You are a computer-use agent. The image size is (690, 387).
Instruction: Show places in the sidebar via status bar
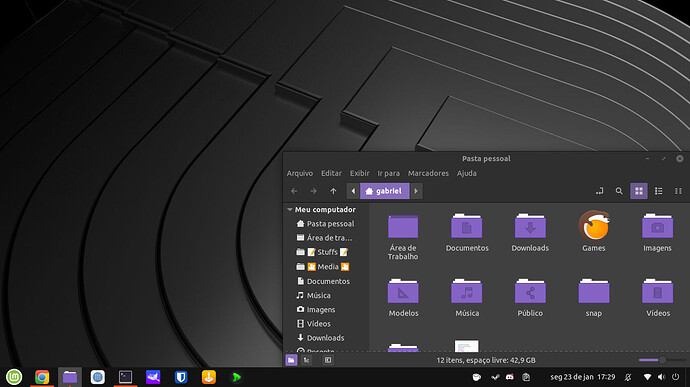pyautogui.click(x=291, y=360)
